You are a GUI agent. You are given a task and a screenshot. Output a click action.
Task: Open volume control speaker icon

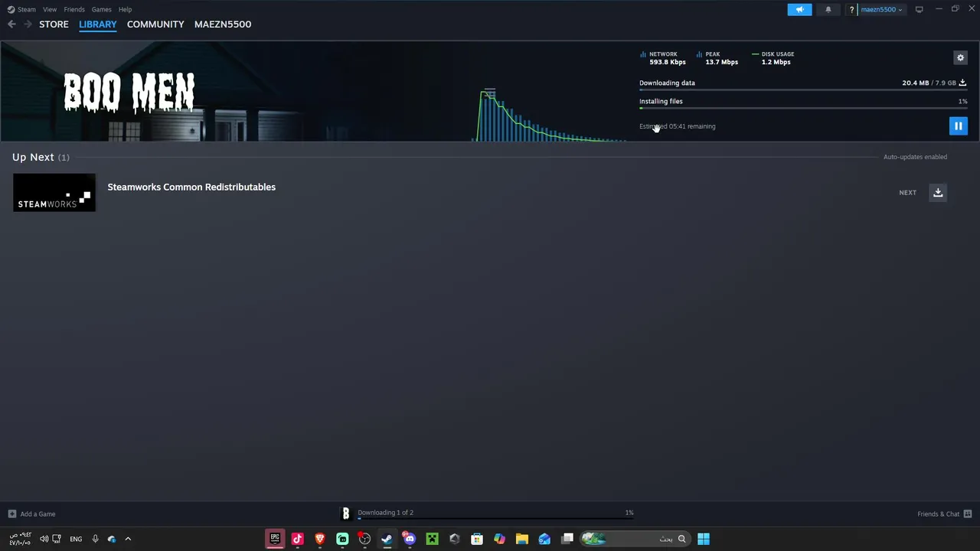coord(44,539)
